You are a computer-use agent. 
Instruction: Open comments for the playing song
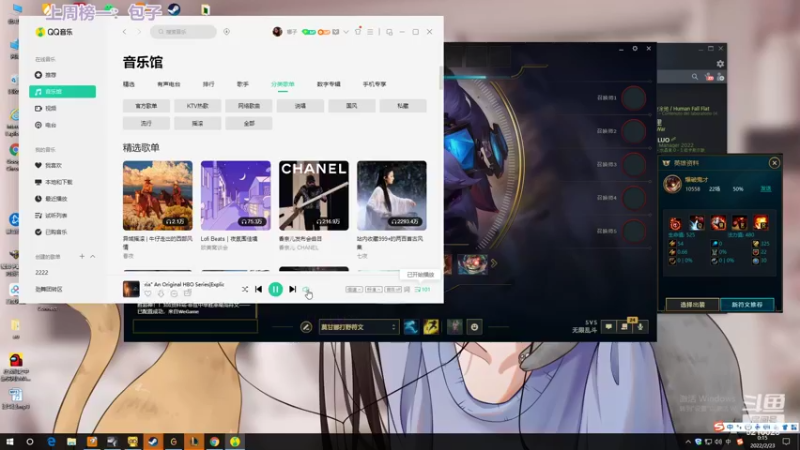(174, 293)
